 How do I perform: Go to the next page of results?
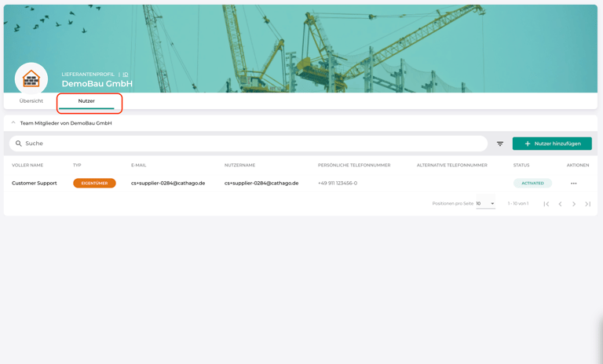[x=574, y=204]
